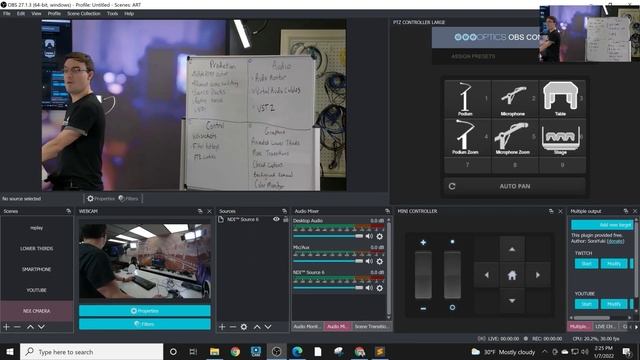Mute Desktop Audio
This screenshot has height=360, width=640.
[369, 236]
